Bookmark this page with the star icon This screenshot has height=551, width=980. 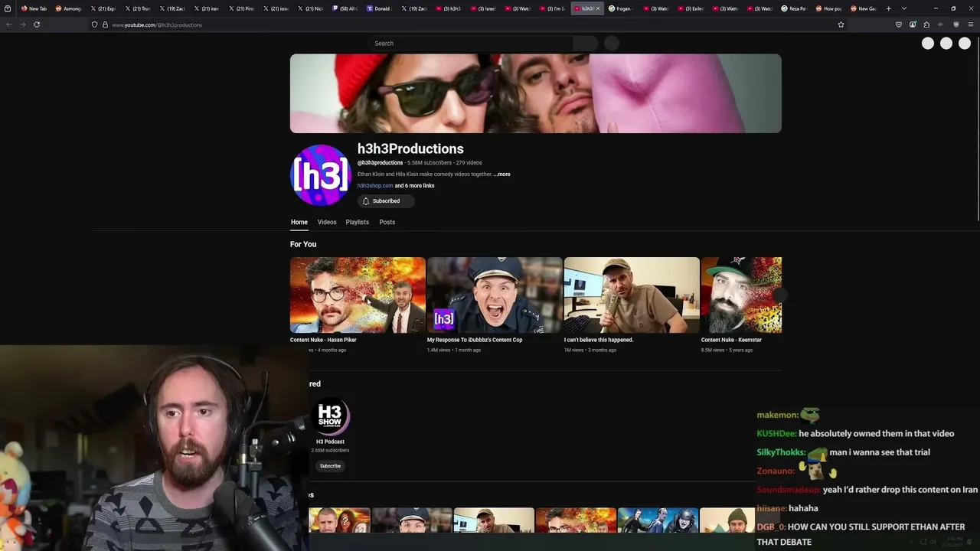tap(841, 24)
